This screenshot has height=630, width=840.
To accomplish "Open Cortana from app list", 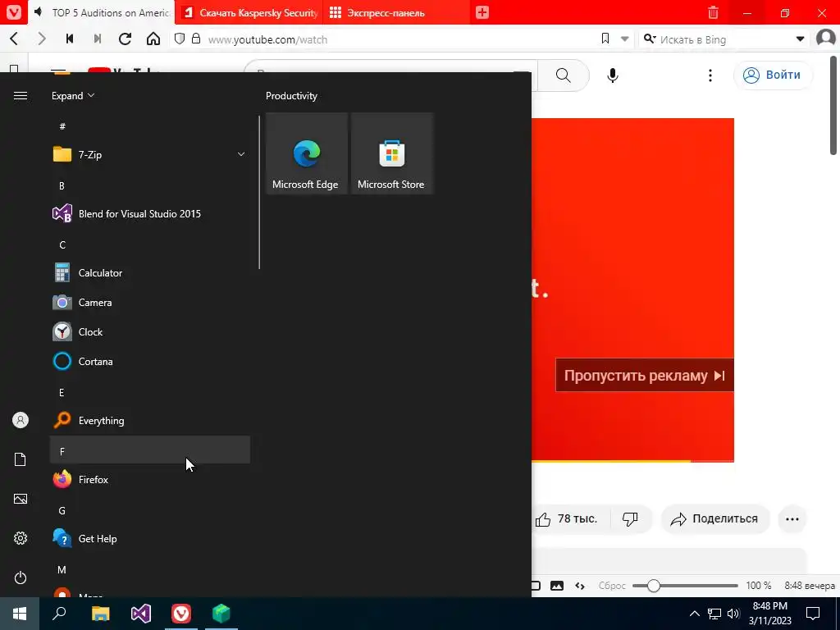I will click(150, 361).
